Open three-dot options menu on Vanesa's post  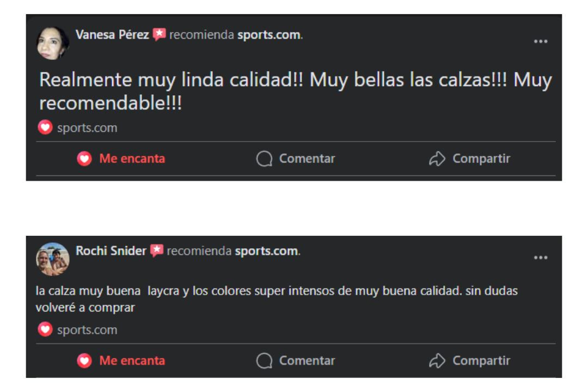click(541, 41)
